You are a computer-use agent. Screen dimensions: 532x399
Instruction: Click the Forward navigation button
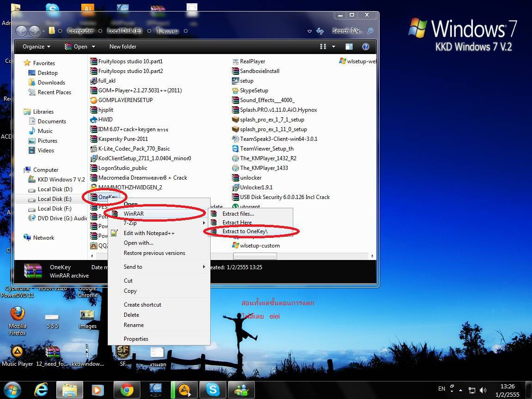[x=34, y=31]
